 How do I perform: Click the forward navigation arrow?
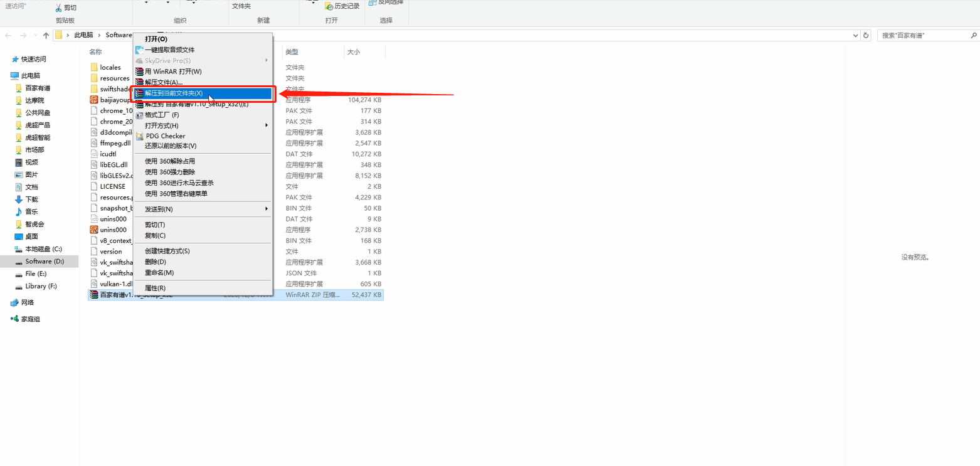coord(23,35)
